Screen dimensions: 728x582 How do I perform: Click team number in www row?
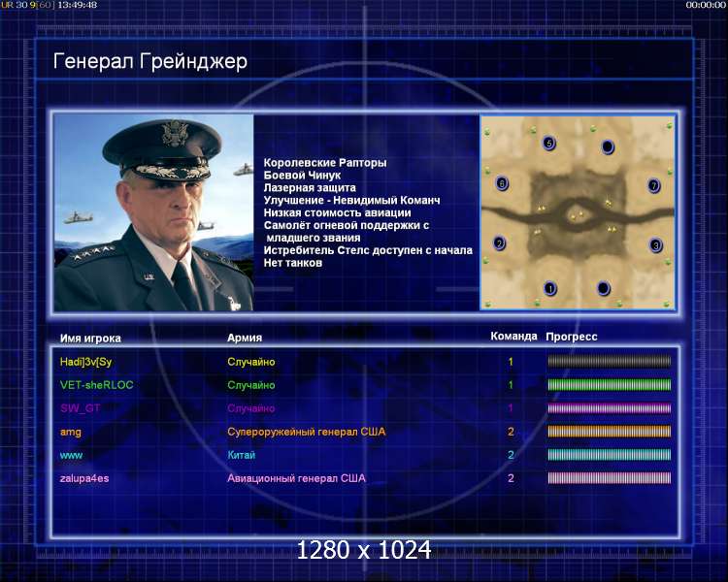[x=511, y=455]
